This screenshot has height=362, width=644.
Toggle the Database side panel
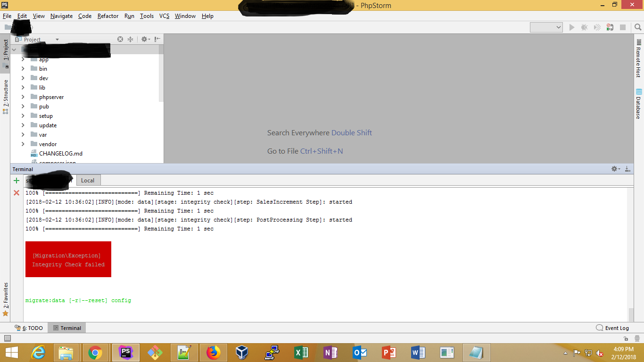coord(638,104)
